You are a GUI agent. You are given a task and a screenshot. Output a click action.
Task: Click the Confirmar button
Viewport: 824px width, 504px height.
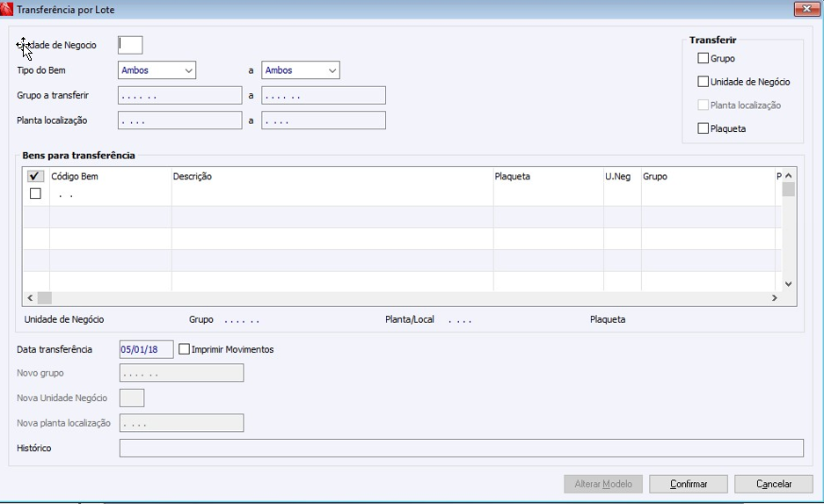pyautogui.click(x=689, y=484)
